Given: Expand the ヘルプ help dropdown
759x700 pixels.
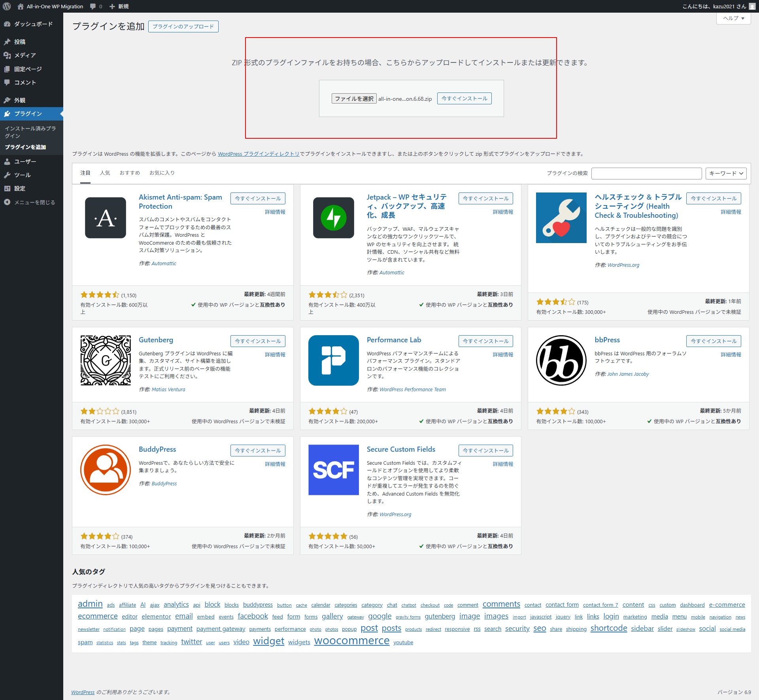Looking at the screenshot, I should point(733,18).
